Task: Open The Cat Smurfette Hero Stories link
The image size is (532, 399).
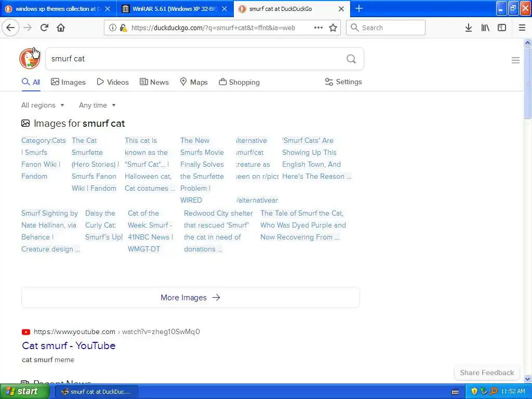Action: click(95, 164)
